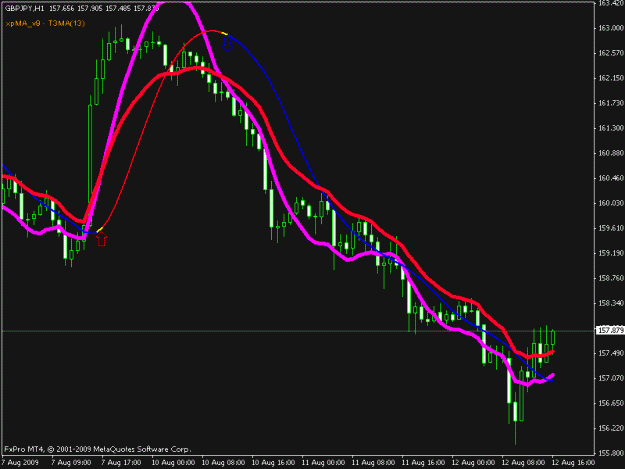Click the 162.150 price axis label
Viewport: 625px width, 469px height.
point(611,78)
